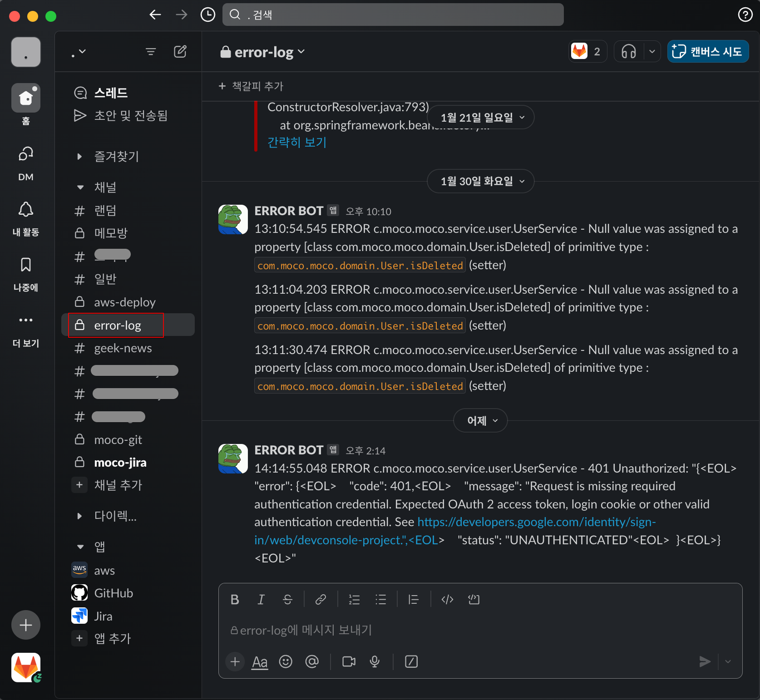Screen dimensions: 760x700
Task: Open the help question mark icon
Action: [x=745, y=15]
